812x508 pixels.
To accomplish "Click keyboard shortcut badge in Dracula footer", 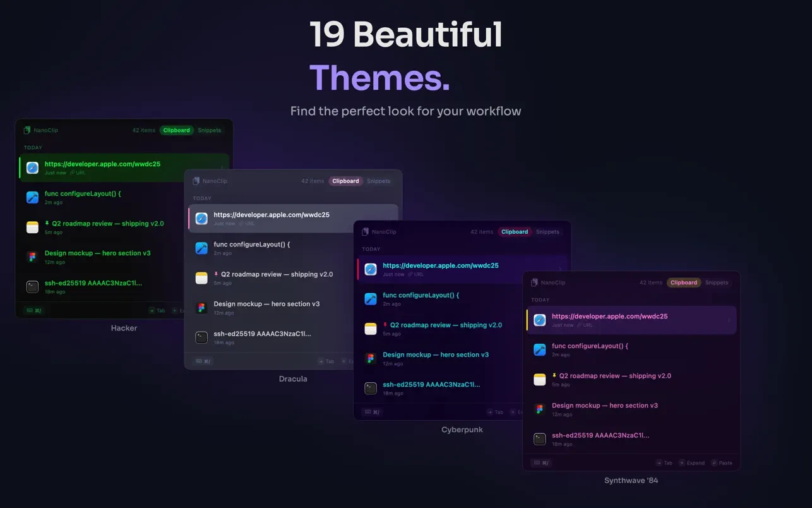I will pyautogui.click(x=203, y=361).
